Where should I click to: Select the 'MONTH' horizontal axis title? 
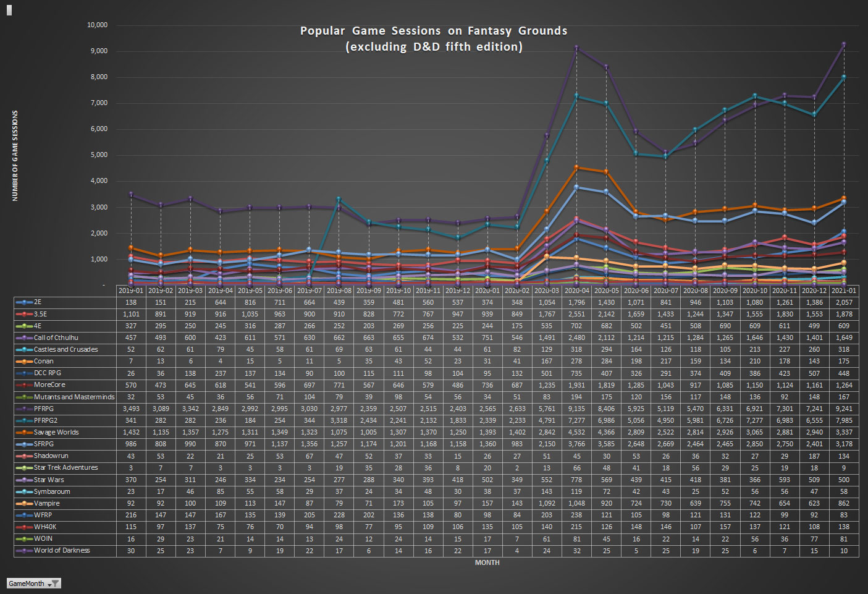[x=487, y=562]
